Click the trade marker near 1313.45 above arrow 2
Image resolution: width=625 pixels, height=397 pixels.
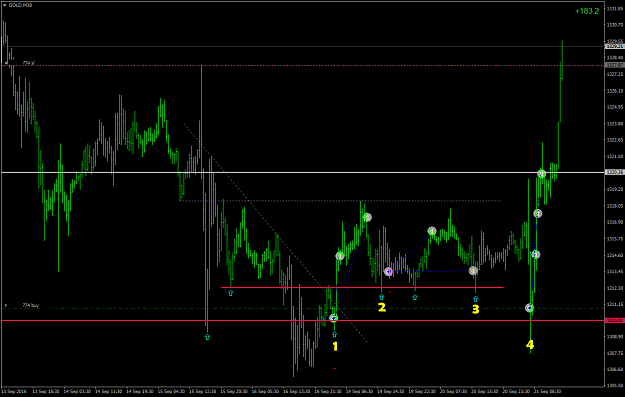(388, 271)
